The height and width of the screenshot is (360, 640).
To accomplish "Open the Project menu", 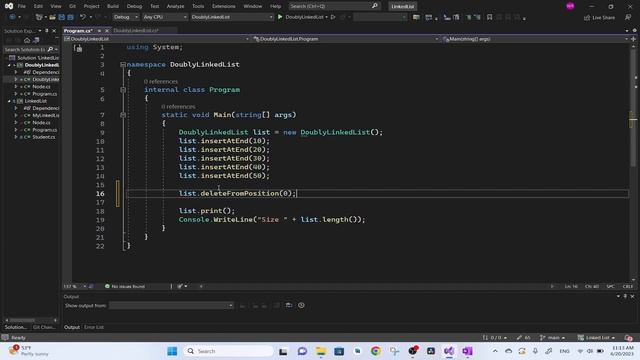I will 91,6.
